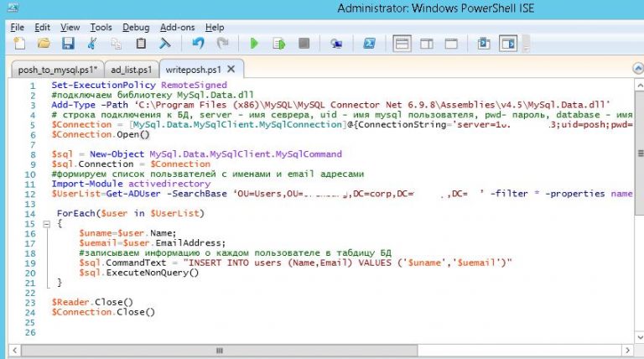This screenshot has width=644, height=359.
Task: Click the horizontal scrollbar thumb
Action: click(220, 351)
